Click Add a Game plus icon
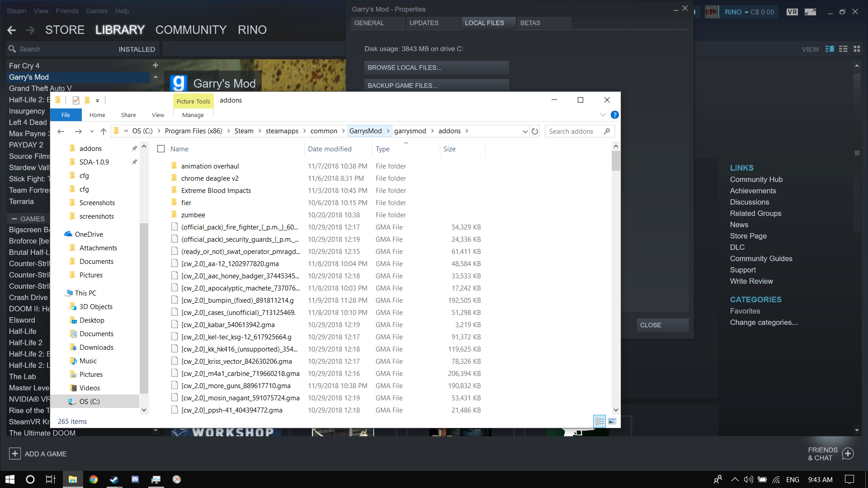Viewport: 868px width, 488px height. tap(15, 454)
